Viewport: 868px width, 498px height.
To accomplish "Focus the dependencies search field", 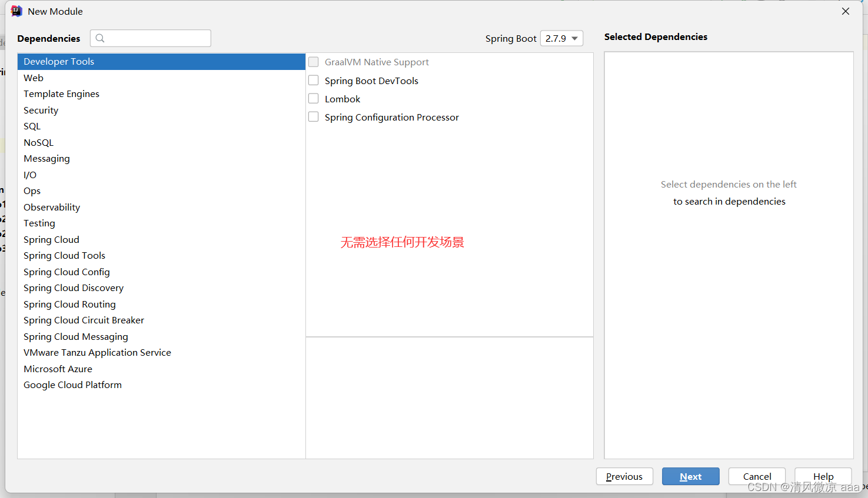I will click(151, 38).
